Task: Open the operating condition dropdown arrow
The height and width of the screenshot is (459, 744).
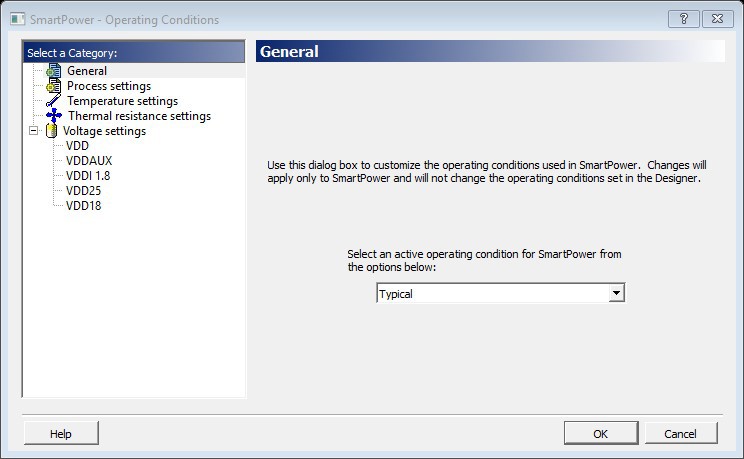Action: [x=616, y=293]
